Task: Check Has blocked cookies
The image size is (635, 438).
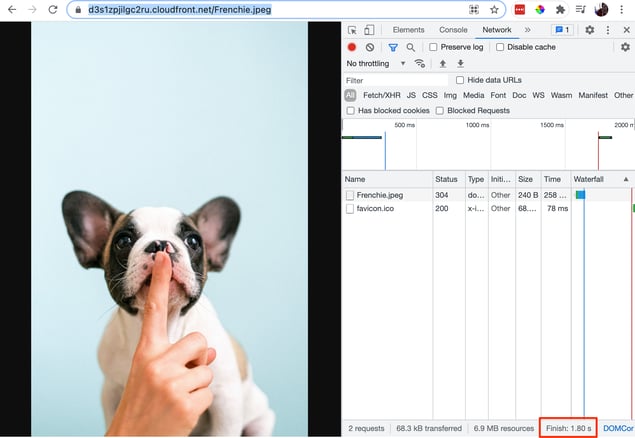Action: (x=351, y=111)
